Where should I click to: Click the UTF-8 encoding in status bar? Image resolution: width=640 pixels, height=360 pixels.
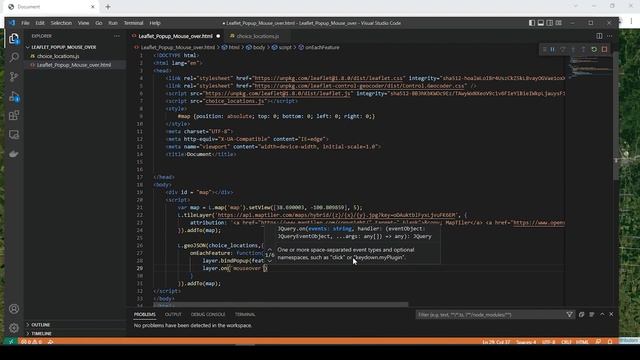pos(548,342)
